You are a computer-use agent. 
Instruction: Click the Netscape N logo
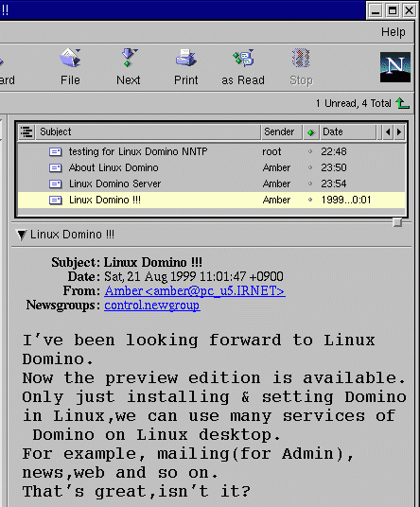[x=395, y=67]
